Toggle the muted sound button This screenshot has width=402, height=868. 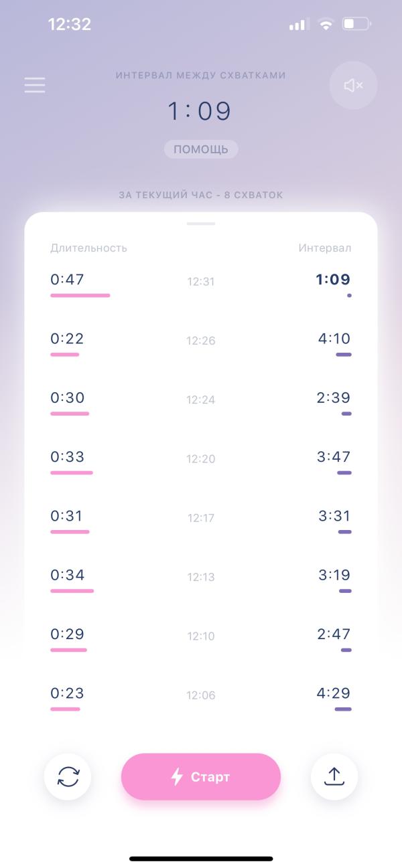click(353, 85)
